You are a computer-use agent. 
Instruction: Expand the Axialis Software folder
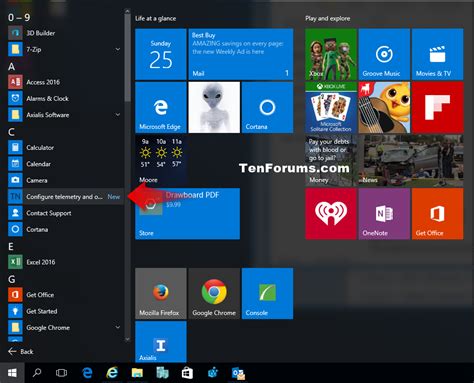point(118,115)
